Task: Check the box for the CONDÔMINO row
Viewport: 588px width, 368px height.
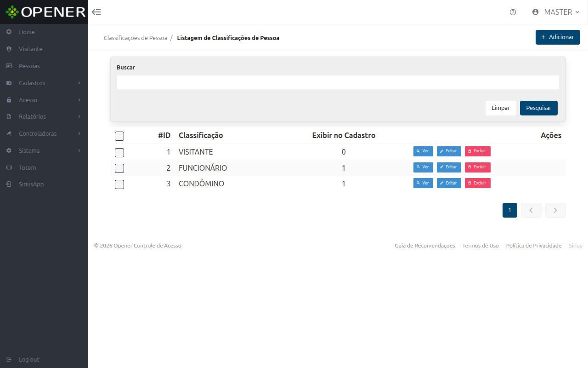Action: tap(119, 184)
